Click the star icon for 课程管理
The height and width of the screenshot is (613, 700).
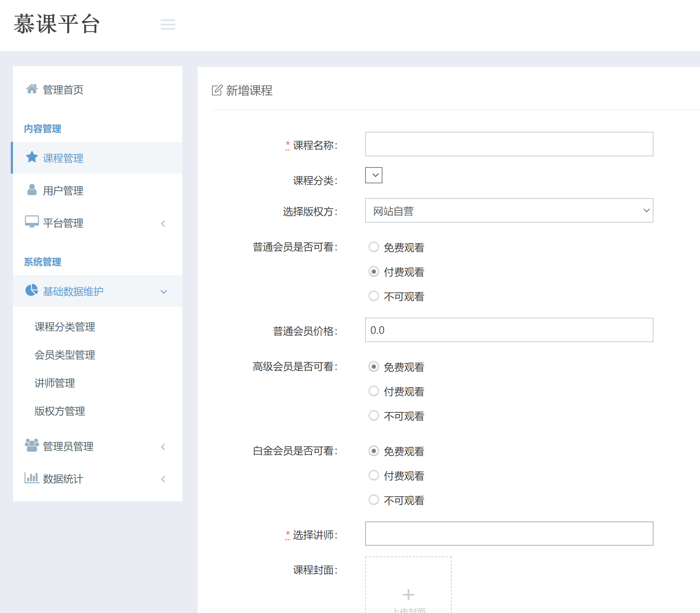pos(32,157)
